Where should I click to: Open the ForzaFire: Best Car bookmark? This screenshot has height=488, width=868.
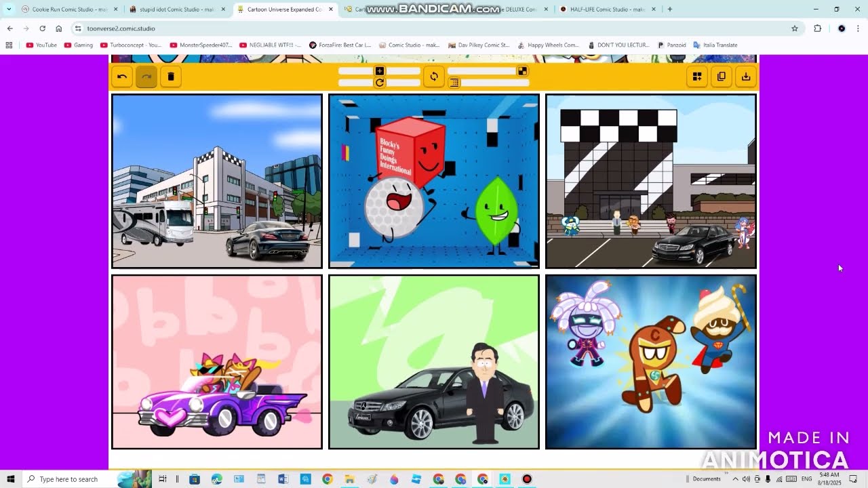coord(340,45)
